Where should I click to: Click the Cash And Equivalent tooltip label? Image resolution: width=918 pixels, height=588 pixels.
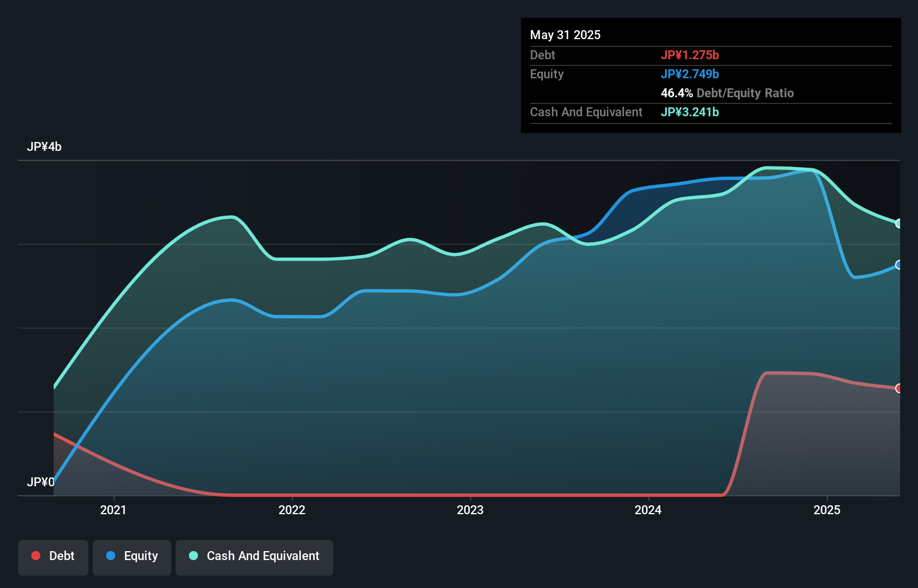[x=586, y=112]
